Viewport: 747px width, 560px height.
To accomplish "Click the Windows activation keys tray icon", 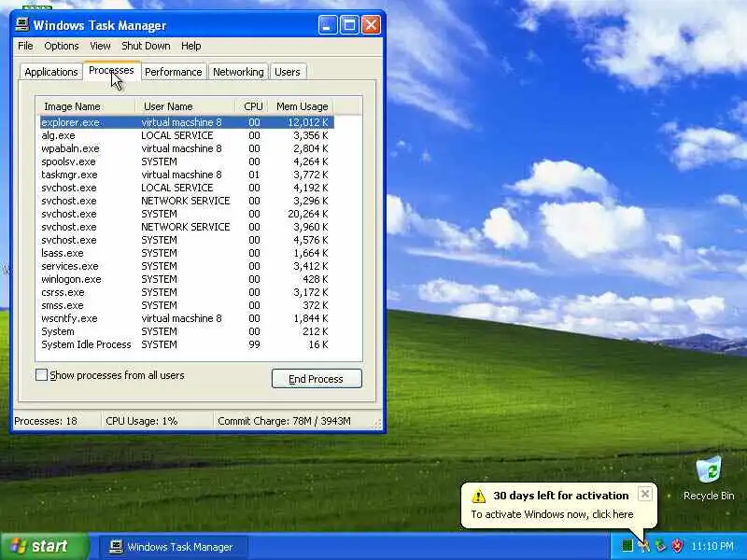I will pos(643,546).
